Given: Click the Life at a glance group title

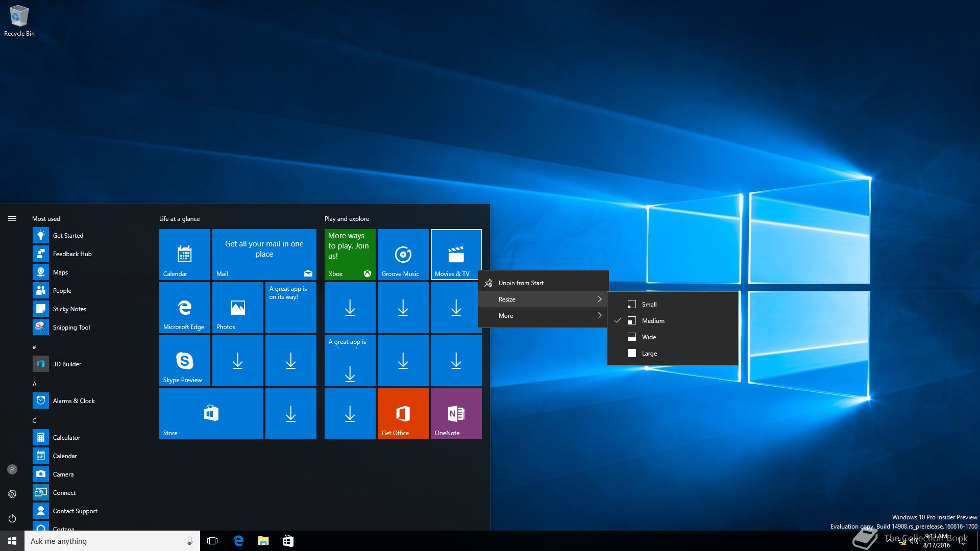Looking at the screenshot, I should [x=179, y=218].
